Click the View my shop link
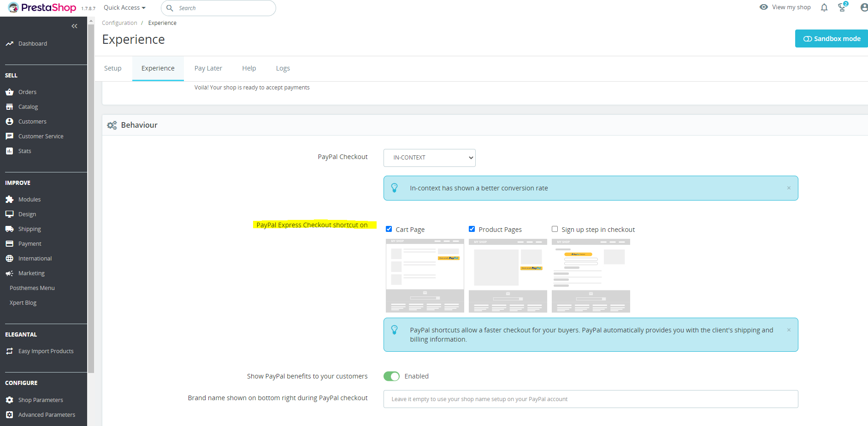 (791, 7)
